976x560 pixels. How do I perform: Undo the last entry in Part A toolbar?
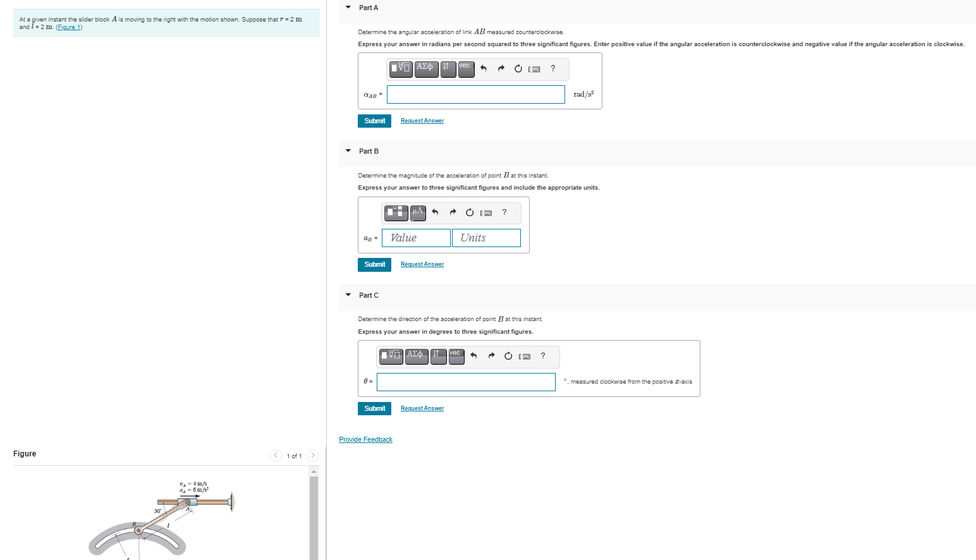[x=483, y=69]
